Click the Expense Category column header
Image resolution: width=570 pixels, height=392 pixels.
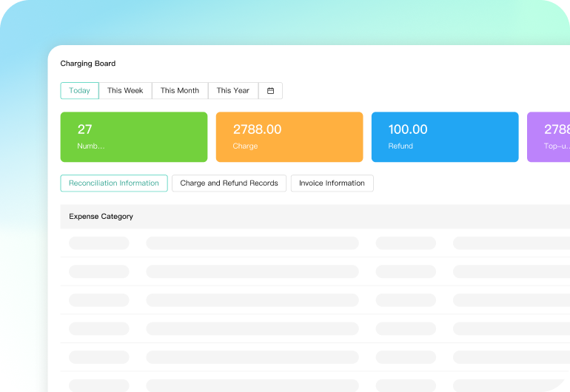(101, 217)
